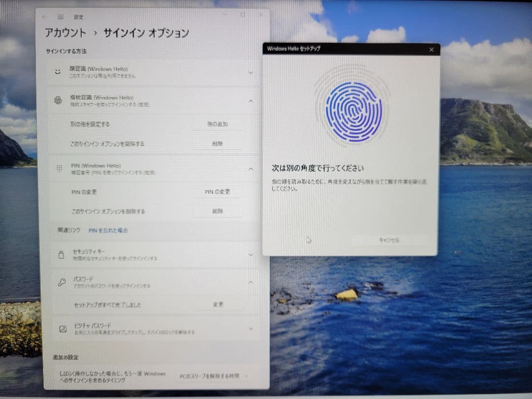
Task: Expand the セキュリティ キー section
Action: tap(251, 254)
